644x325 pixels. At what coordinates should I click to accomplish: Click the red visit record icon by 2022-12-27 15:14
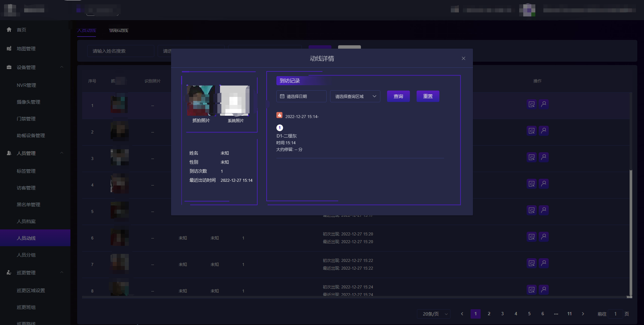tap(279, 115)
